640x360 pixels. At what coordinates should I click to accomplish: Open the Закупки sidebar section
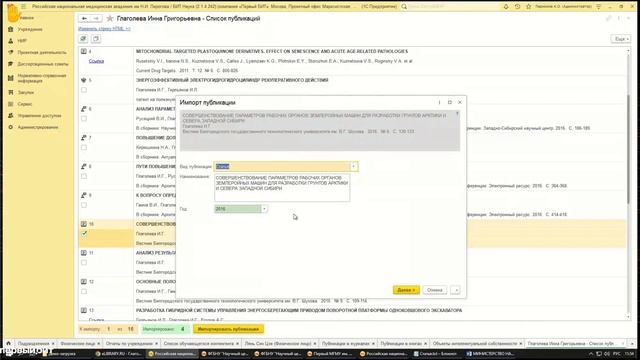coord(26,93)
